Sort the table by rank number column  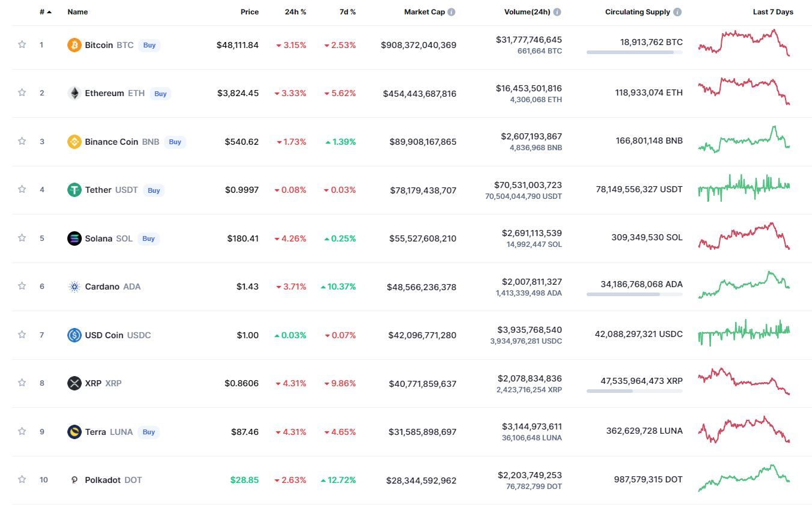(44, 12)
